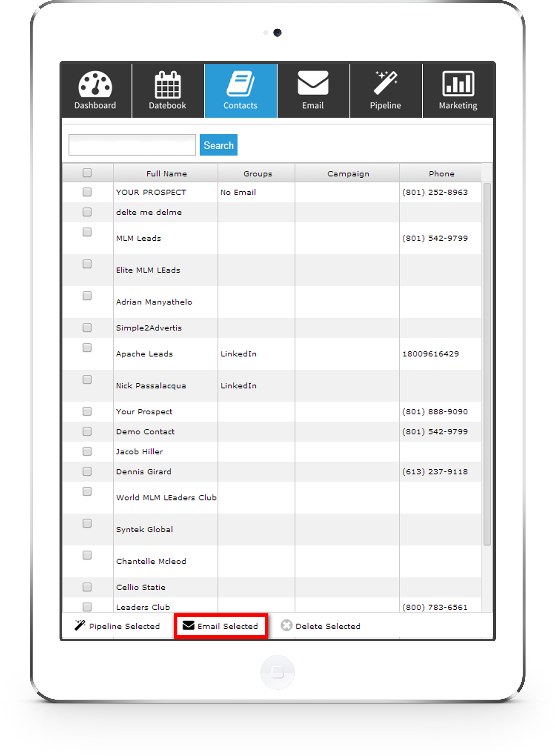The image size is (555, 756).
Task: Open the Pipeline magic wand icon
Action: (x=385, y=83)
